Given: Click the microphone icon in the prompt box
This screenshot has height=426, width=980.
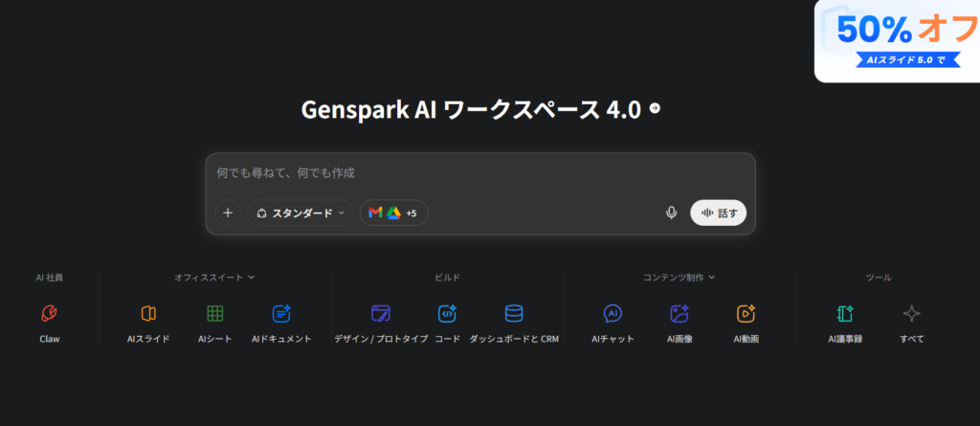Looking at the screenshot, I should click(x=671, y=213).
